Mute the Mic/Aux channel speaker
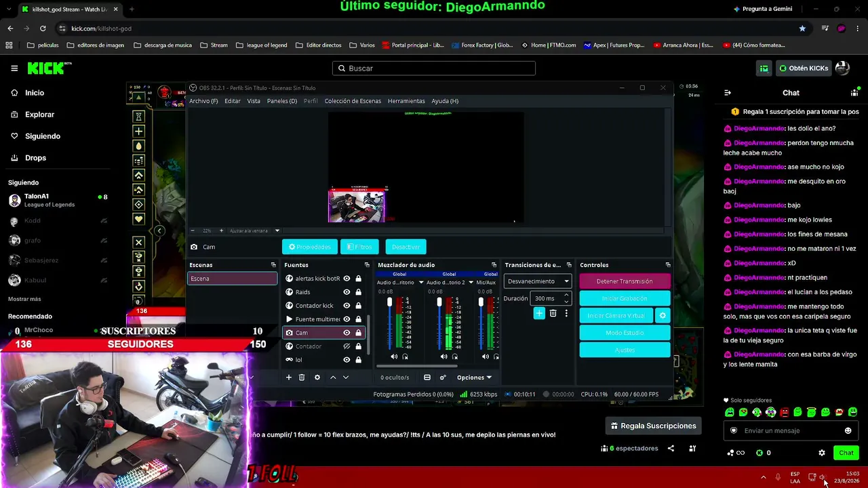The height and width of the screenshot is (488, 868). [486, 357]
